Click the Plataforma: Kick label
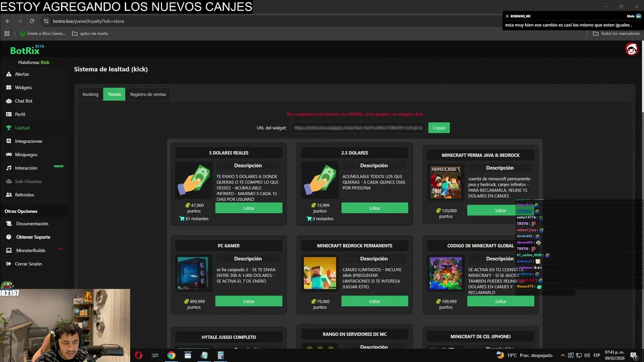This screenshot has height=362, width=644. (x=34, y=62)
